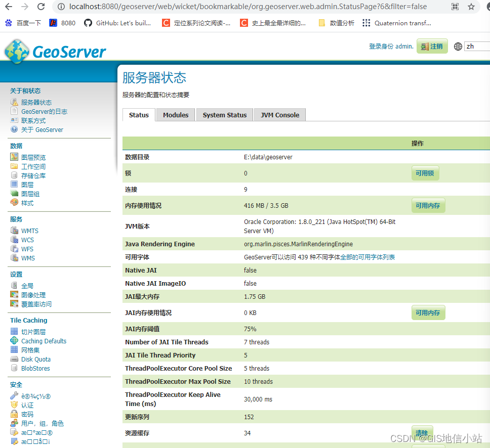490x448 pixels.
Task: Open 认证 (Authentication) security settings
Action: (27, 405)
